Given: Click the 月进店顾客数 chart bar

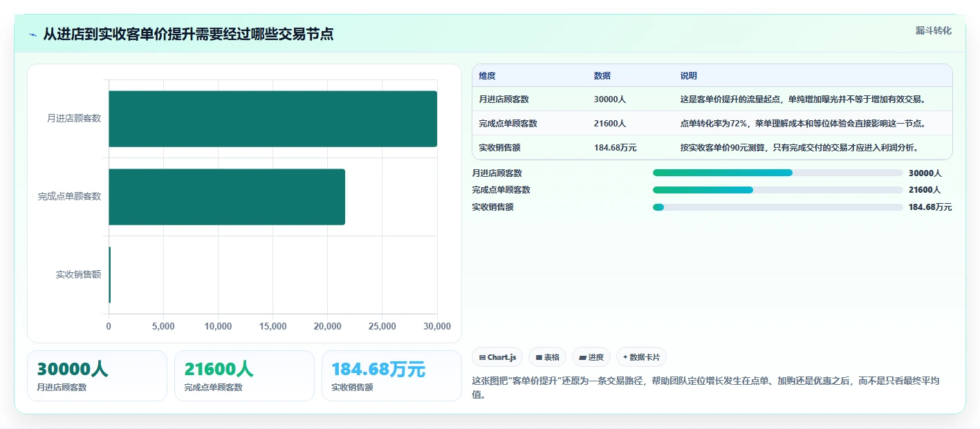Looking at the screenshot, I should tap(272, 119).
